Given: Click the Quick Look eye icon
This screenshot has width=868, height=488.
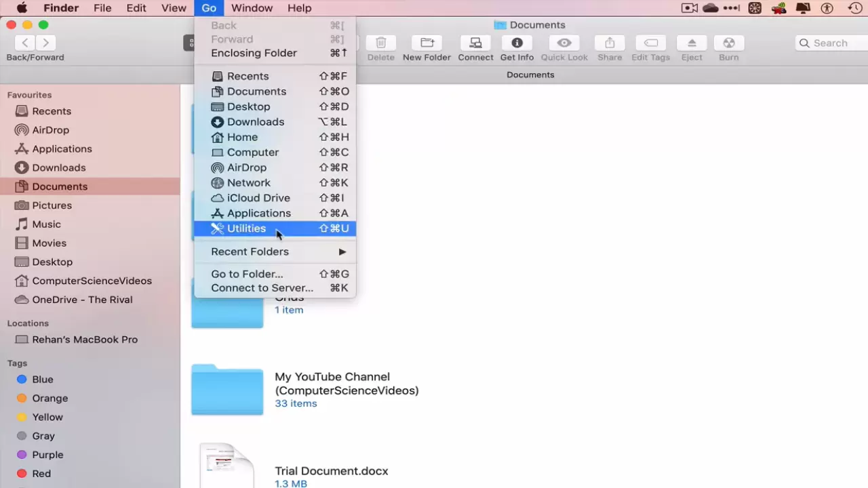Looking at the screenshot, I should click(564, 43).
